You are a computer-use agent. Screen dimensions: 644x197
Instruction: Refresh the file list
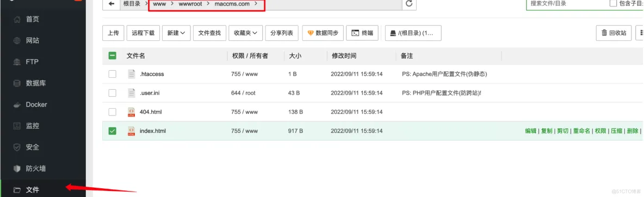(408, 4)
